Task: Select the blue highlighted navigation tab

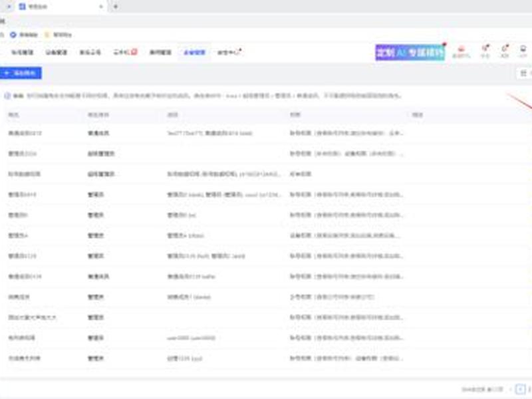Action: pos(194,53)
